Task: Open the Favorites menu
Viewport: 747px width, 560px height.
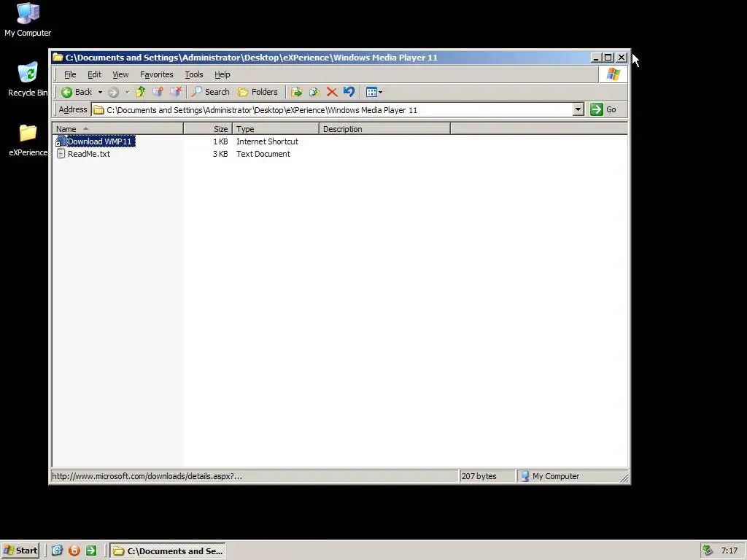Action: click(x=157, y=74)
